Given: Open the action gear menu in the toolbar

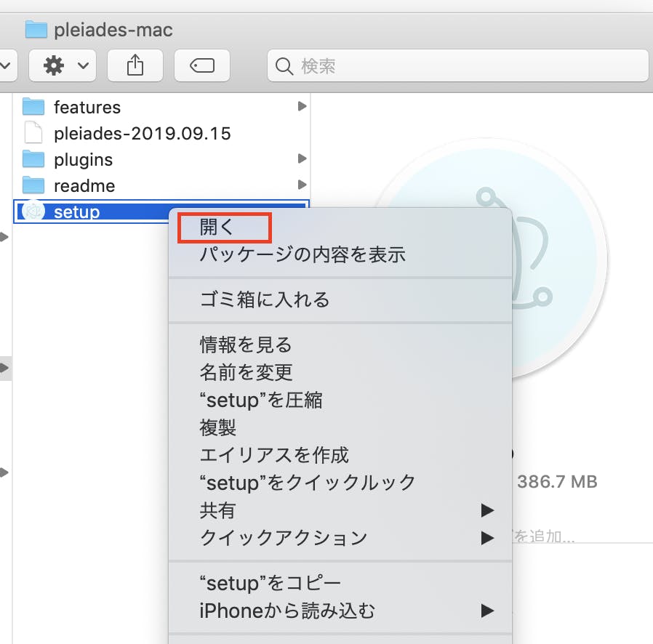Looking at the screenshot, I should pyautogui.click(x=55, y=65).
